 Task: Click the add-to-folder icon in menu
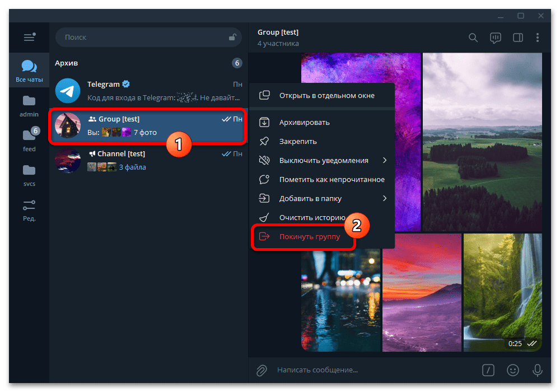click(264, 198)
